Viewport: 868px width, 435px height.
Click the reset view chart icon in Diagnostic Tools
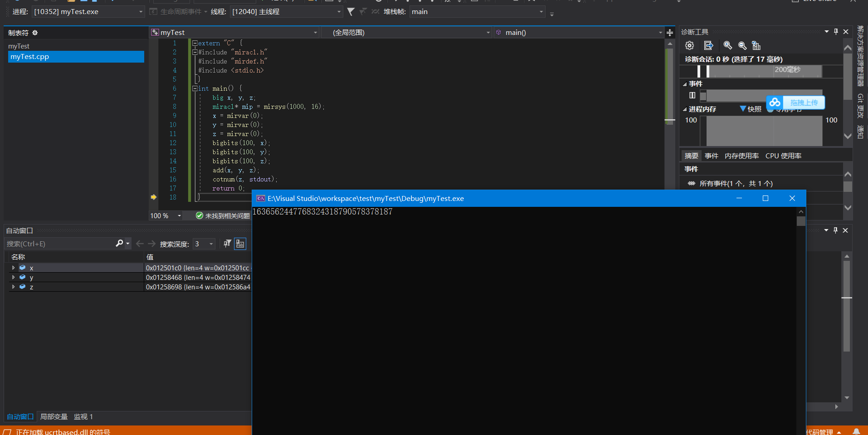(756, 45)
